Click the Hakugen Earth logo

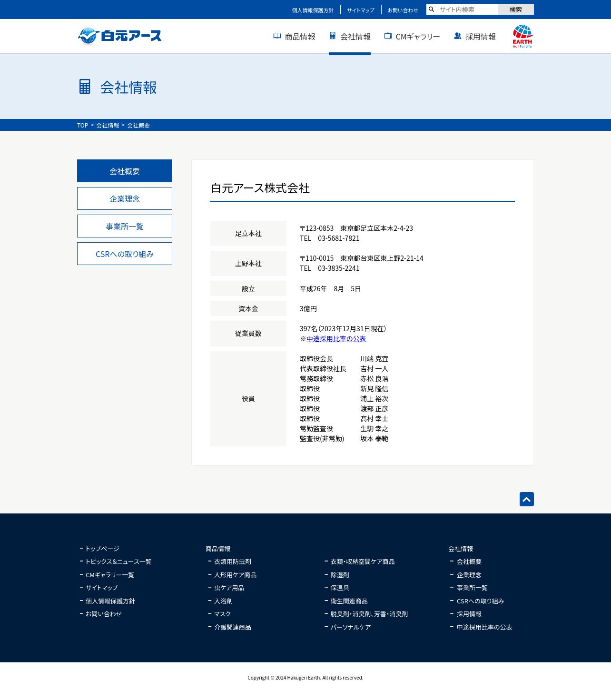tap(119, 36)
